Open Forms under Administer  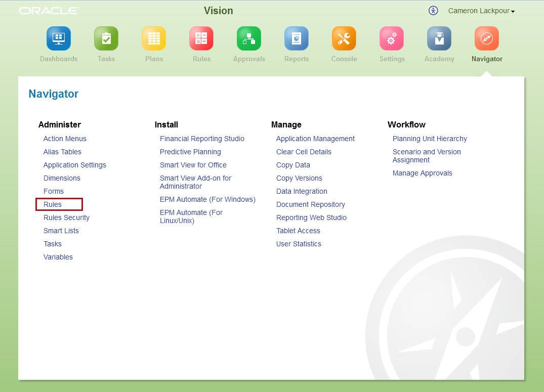tap(54, 192)
